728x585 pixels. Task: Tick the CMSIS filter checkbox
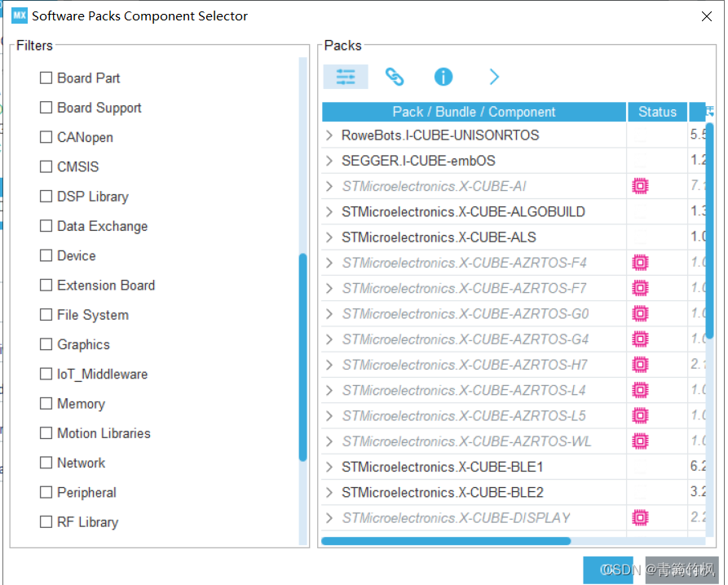point(46,166)
